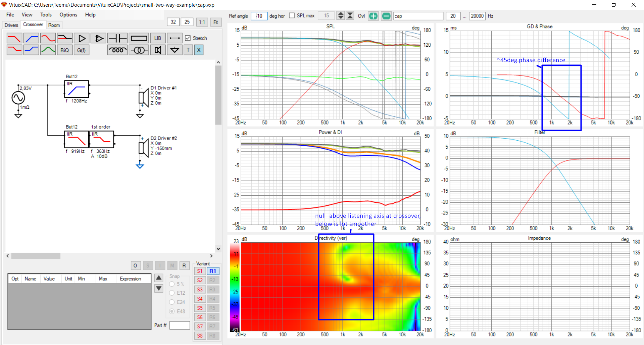Remove overlay with green minus button
Viewport: 644px width, 345px height.
tap(386, 16)
